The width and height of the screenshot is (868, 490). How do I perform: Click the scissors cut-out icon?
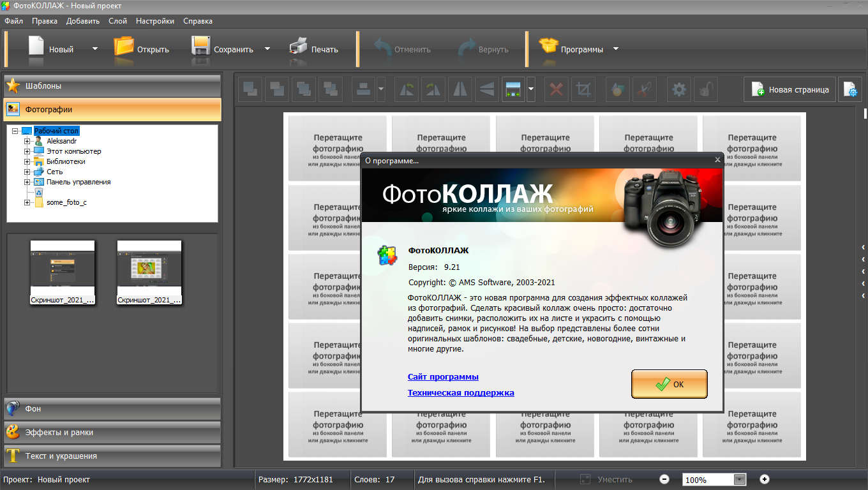click(x=644, y=89)
